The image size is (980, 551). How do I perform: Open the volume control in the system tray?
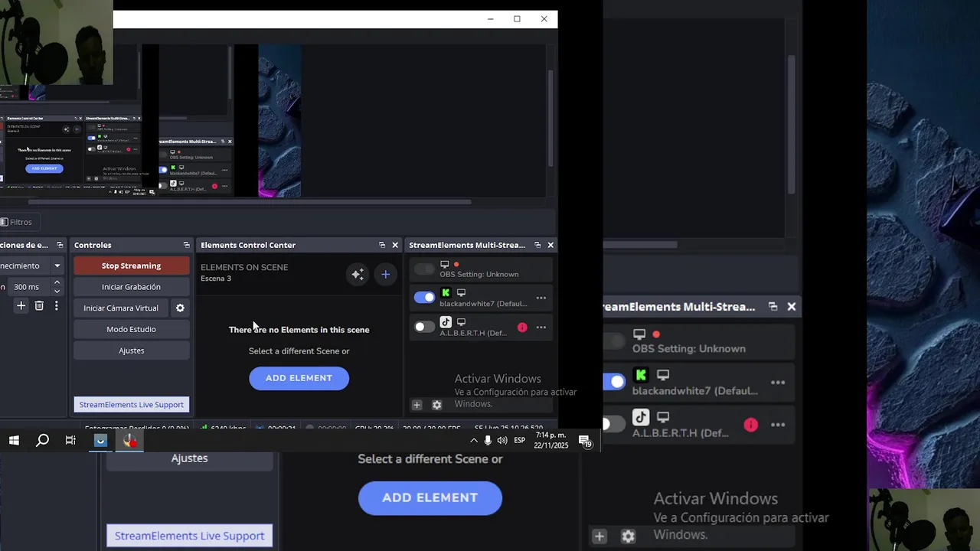tap(501, 440)
